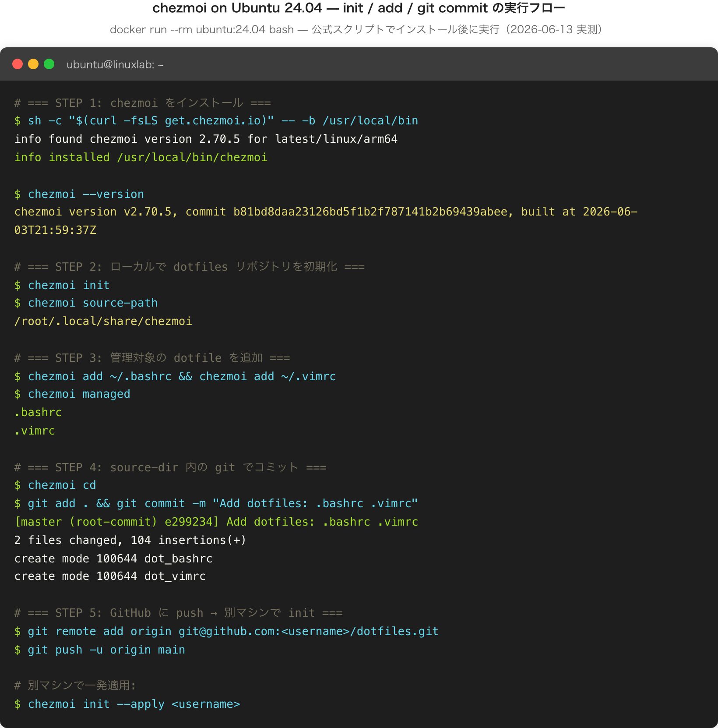This screenshot has width=718, height=728.
Task: Click the subtitle 'docker run --rm ubuntu:24.04 bash'
Action: point(201,29)
